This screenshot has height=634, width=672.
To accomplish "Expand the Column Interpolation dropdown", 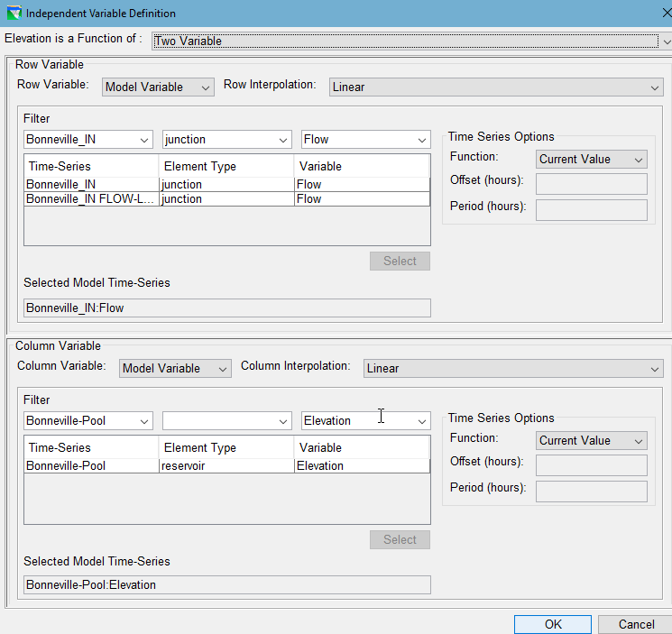I will tap(512, 368).
